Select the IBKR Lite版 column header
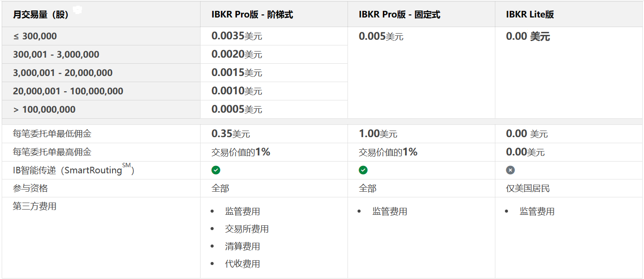Image resolution: width=644 pixels, height=279 pixels. tap(569, 14)
